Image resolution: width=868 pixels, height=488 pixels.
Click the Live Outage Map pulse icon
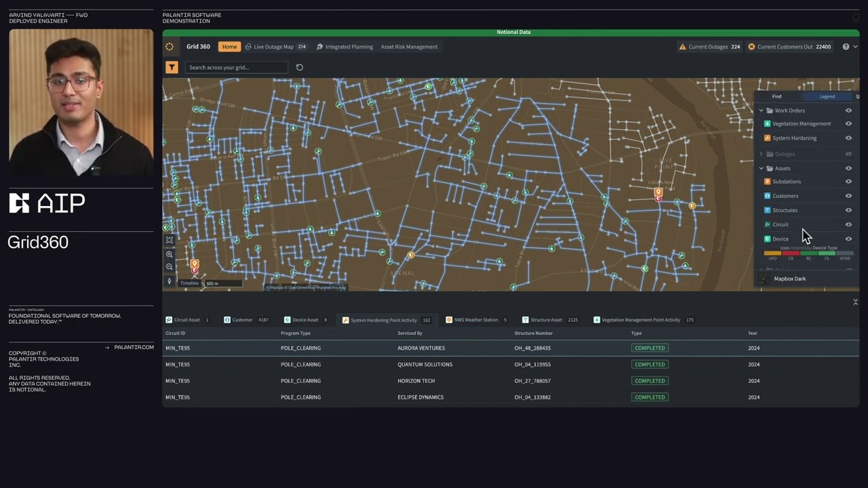pos(248,47)
